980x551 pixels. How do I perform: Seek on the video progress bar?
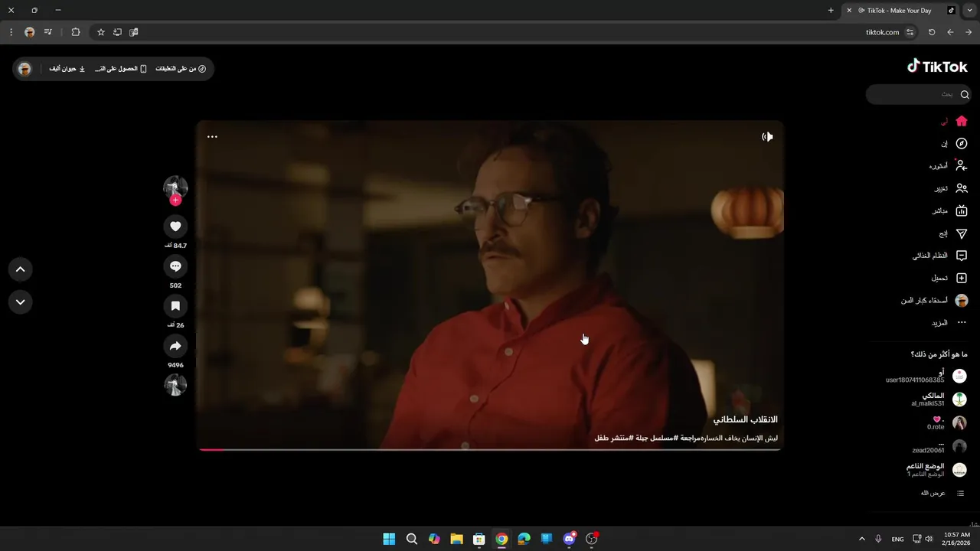coord(490,449)
